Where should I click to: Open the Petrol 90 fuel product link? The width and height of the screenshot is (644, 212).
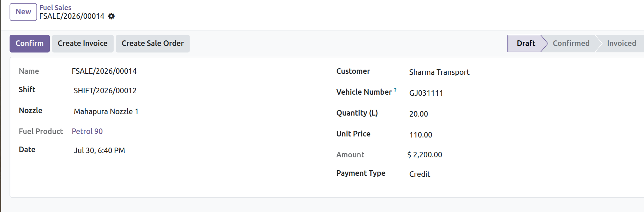[87, 131]
